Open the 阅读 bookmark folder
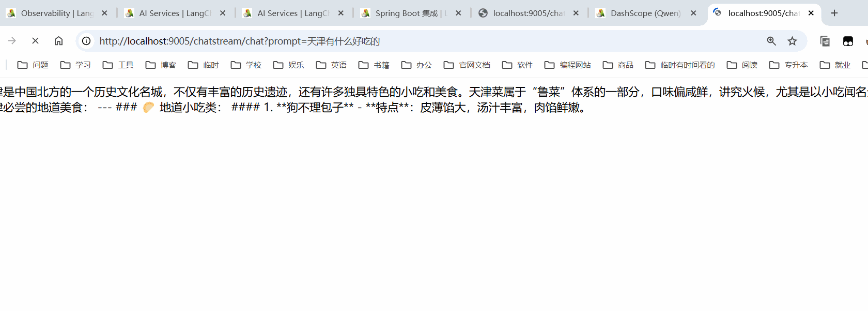Image resolution: width=868 pixels, height=311 pixels. click(742, 65)
